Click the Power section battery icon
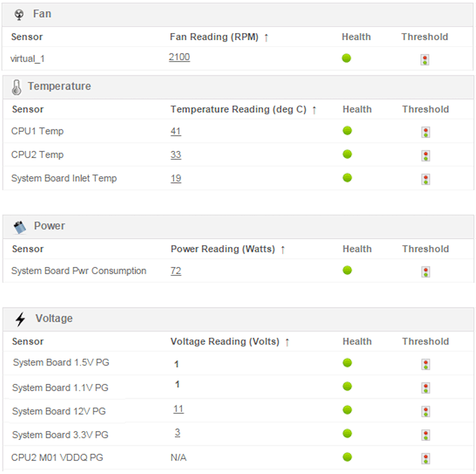 coord(19,227)
